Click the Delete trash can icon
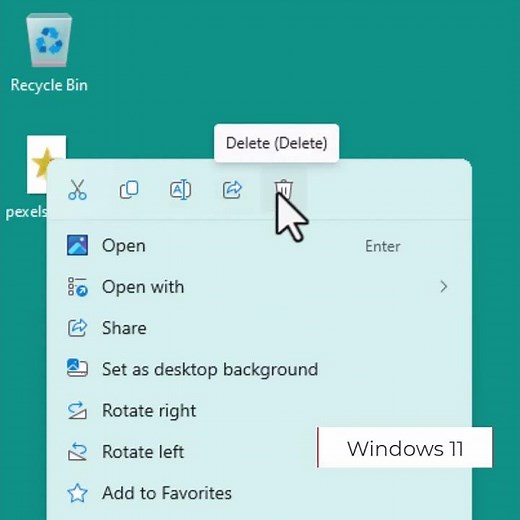The width and height of the screenshot is (520, 520). [x=283, y=189]
